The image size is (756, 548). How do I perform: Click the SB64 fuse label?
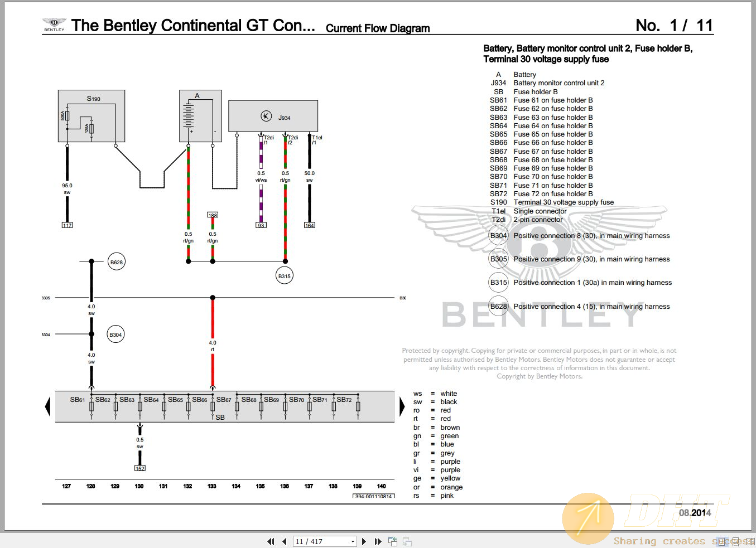coord(151,400)
